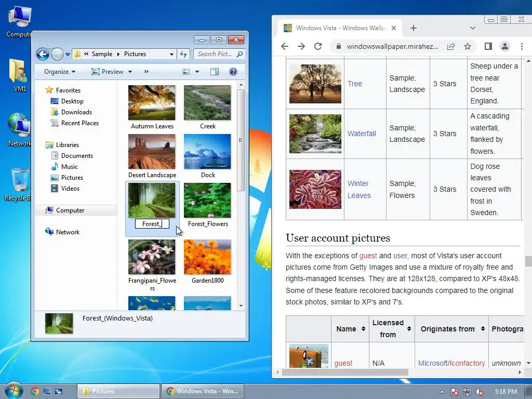Select the Creek picture
Viewport: 532px width, 399px height.
pos(207,102)
